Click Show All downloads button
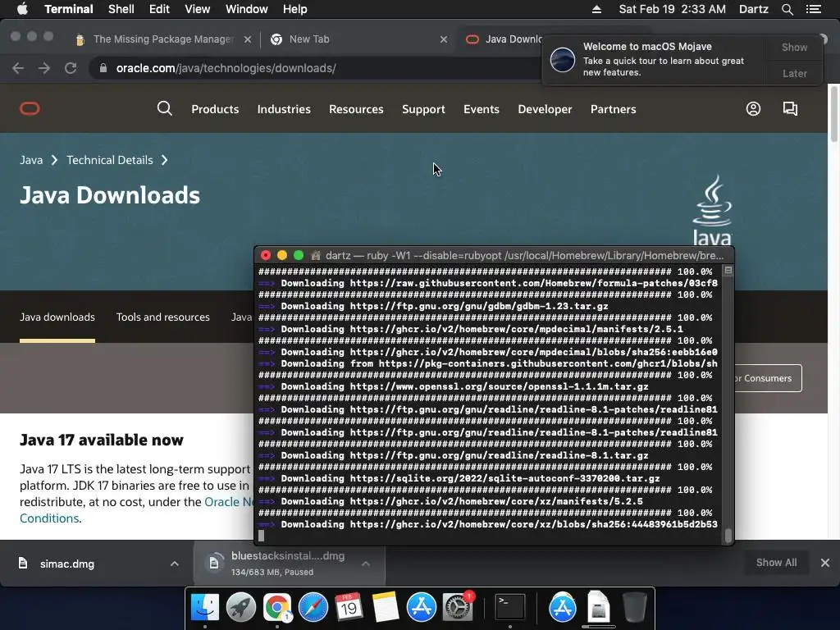 coord(776,563)
